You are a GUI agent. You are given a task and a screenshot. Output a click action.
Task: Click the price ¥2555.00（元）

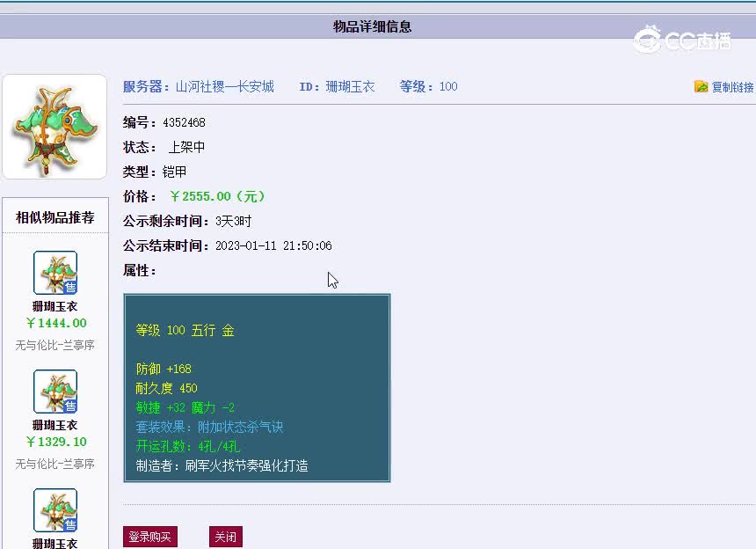pos(217,196)
